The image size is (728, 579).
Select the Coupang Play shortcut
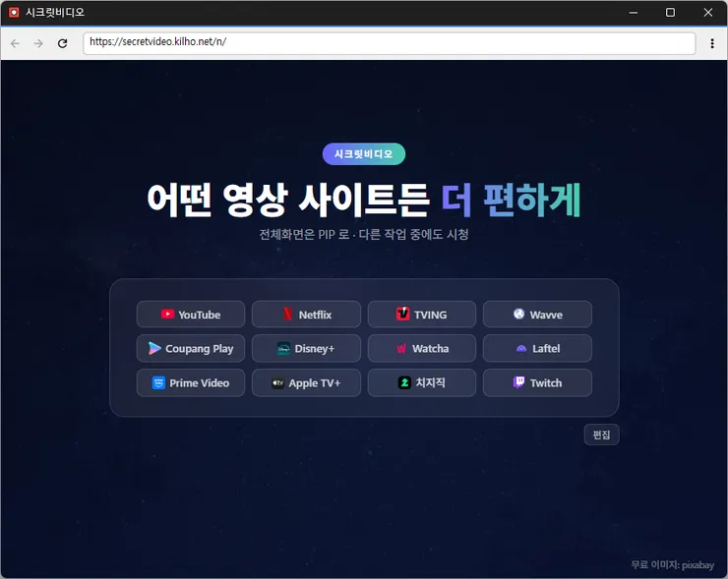coord(190,348)
